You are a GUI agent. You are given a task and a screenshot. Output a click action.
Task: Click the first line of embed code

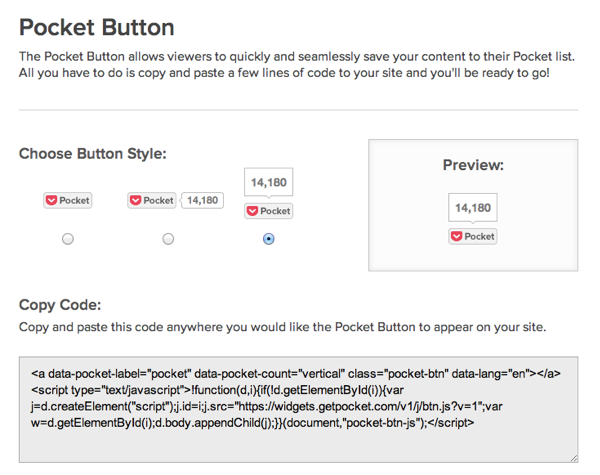[296, 374]
